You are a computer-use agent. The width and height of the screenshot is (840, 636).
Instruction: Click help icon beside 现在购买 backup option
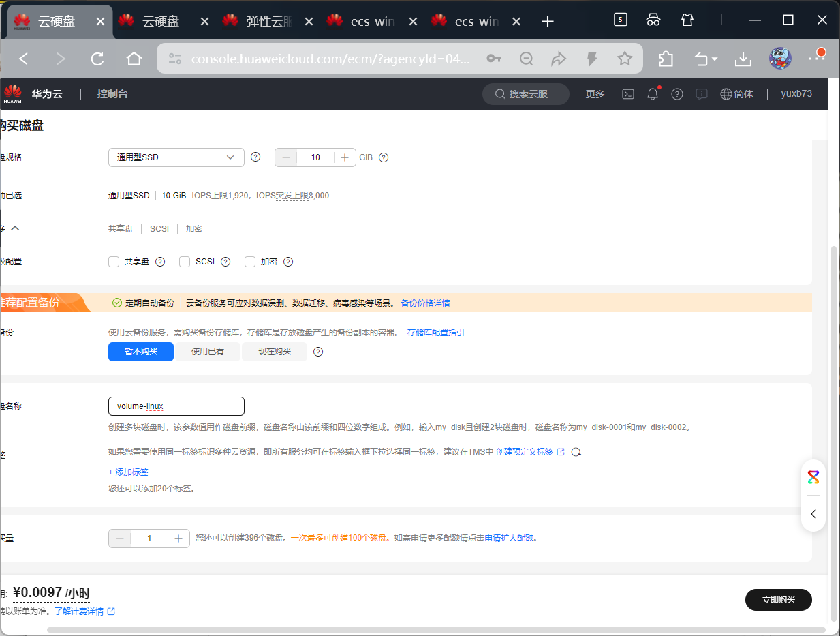coord(317,352)
